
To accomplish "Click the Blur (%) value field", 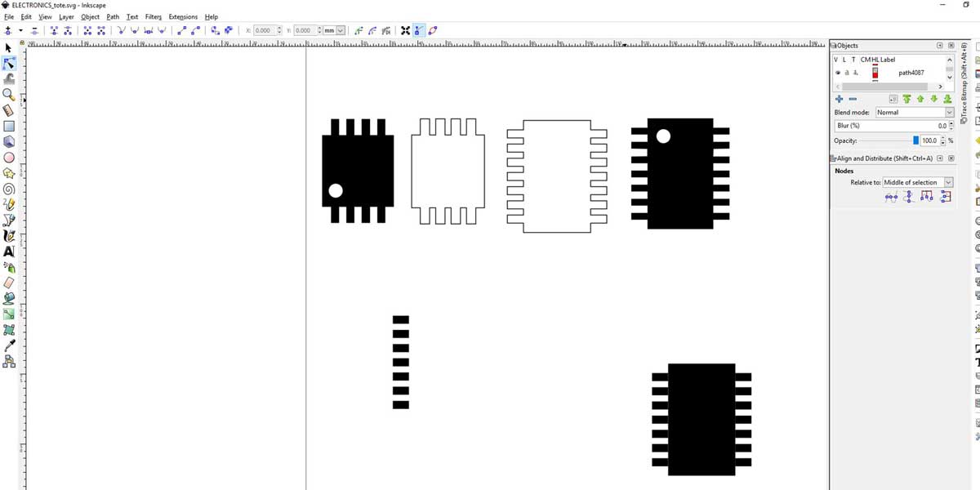I will coord(890,126).
